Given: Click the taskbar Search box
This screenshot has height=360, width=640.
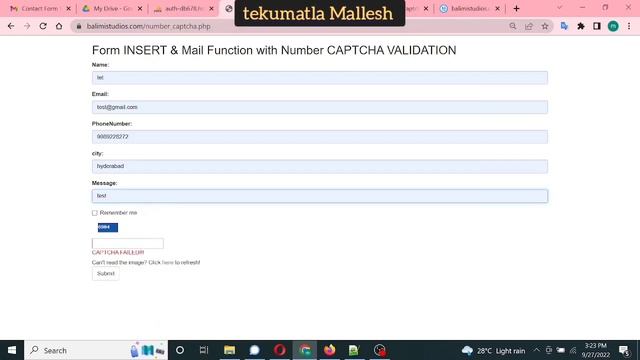Looking at the screenshot, I should (x=96, y=350).
